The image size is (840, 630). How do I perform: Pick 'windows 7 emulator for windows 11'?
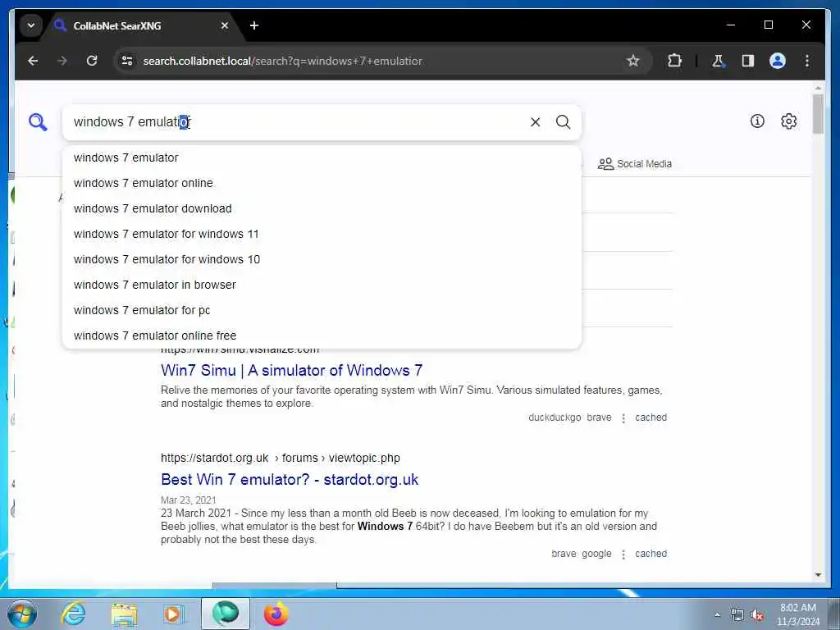click(322, 234)
